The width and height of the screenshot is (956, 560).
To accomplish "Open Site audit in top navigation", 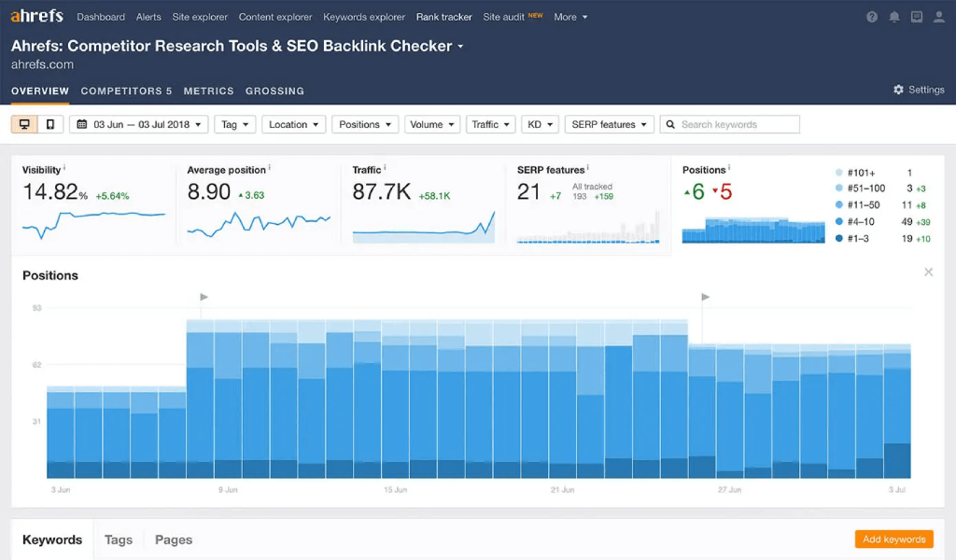I will 503,17.
